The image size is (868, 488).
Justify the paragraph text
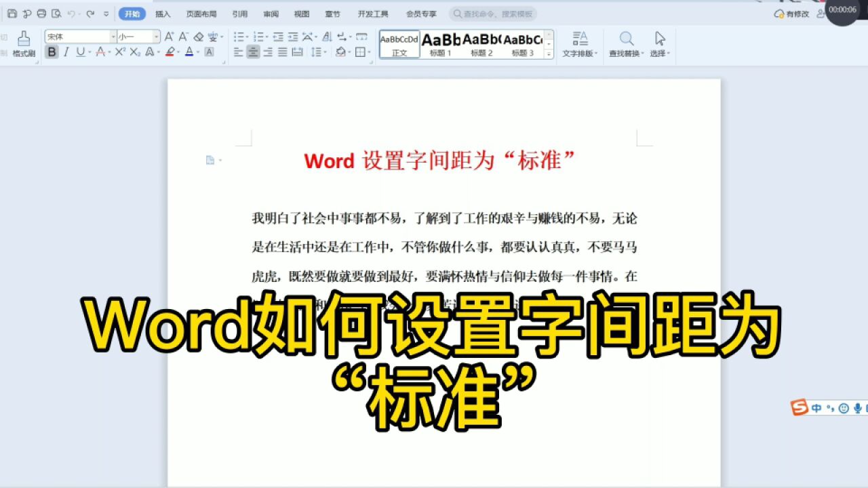click(283, 52)
